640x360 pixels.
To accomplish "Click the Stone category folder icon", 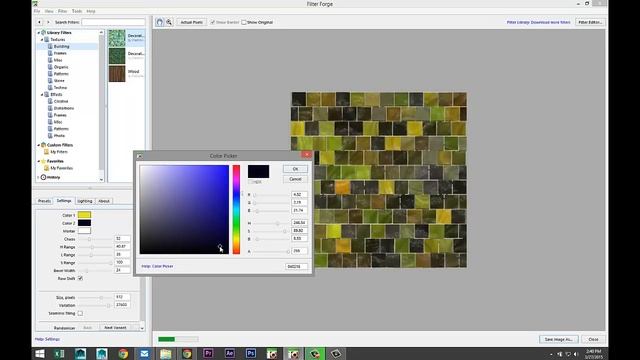I will point(50,80).
